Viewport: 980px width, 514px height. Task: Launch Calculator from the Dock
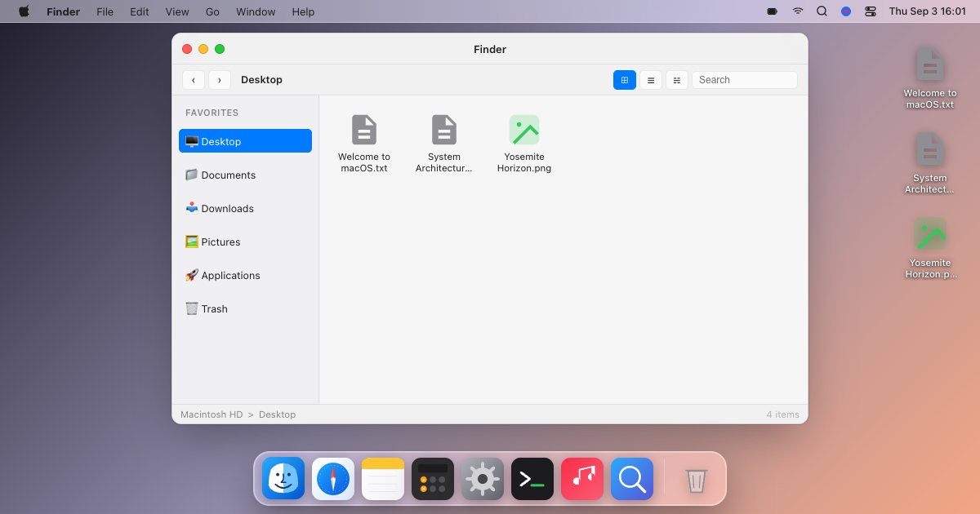(433, 479)
